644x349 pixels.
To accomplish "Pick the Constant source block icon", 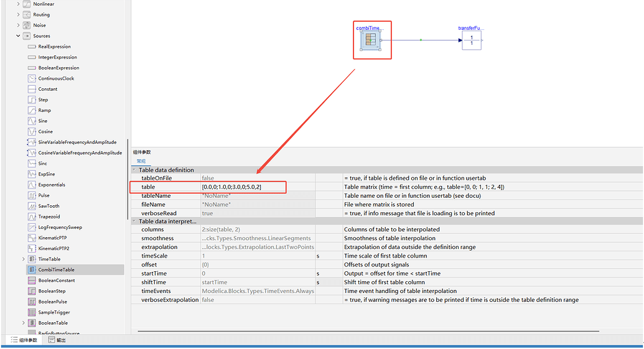I will pyautogui.click(x=32, y=89).
